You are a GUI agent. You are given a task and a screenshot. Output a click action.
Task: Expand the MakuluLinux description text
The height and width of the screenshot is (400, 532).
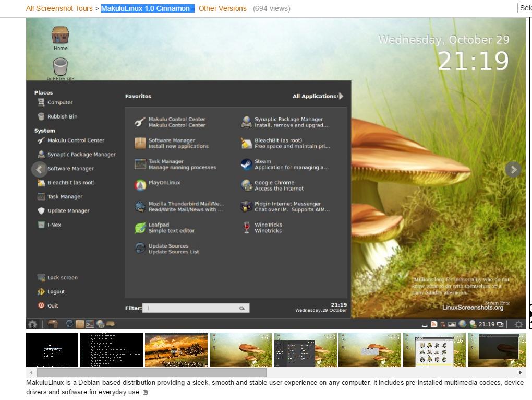tap(145, 392)
